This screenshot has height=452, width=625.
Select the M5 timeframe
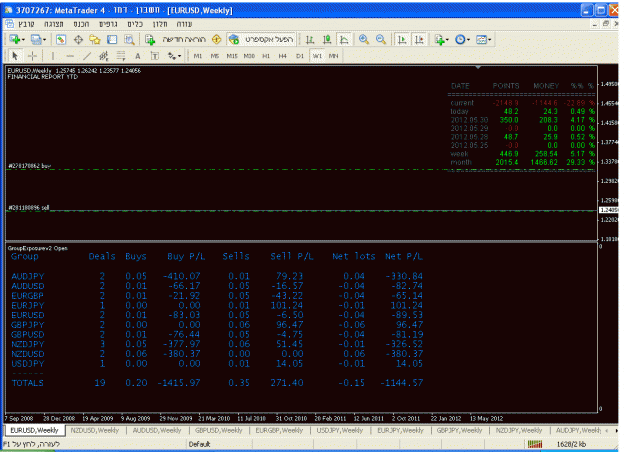click(215, 56)
